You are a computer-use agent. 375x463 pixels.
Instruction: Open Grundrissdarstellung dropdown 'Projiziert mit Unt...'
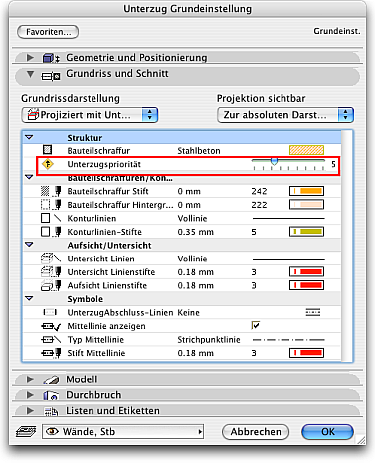(89, 115)
